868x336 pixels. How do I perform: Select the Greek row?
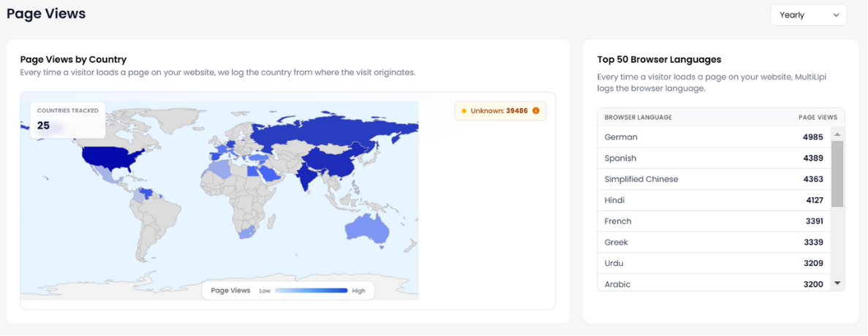[x=714, y=242]
